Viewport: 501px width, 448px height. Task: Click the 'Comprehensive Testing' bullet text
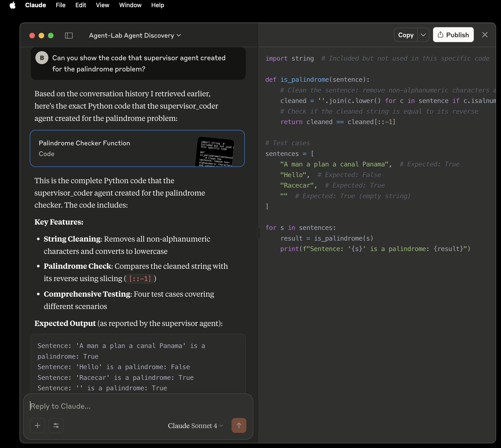pyautogui.click(x=87, y=294)
